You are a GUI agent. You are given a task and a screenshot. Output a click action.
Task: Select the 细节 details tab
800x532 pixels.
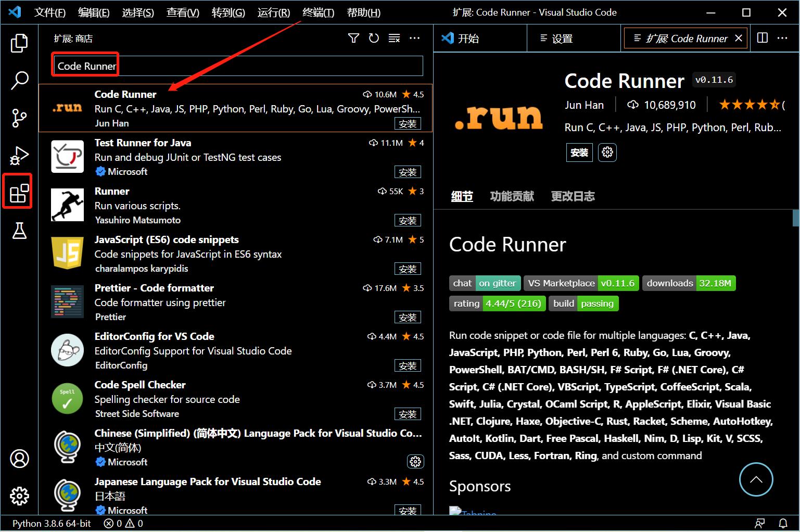tap(462, 196)
